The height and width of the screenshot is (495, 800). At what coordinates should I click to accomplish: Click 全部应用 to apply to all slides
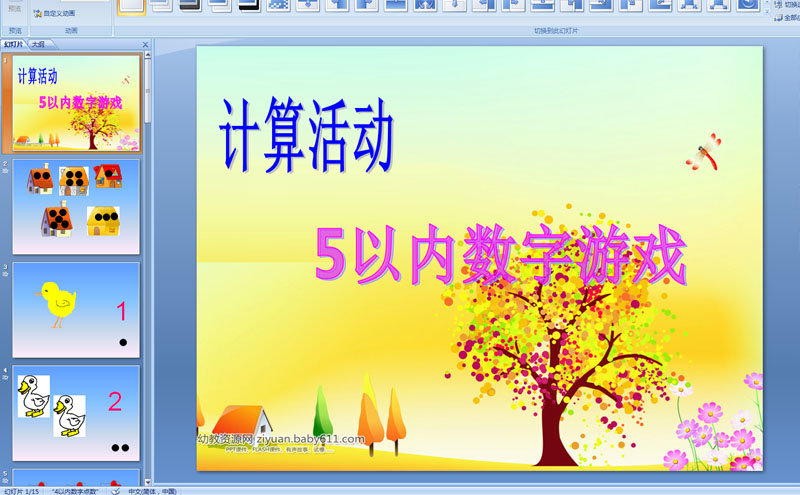786,17
